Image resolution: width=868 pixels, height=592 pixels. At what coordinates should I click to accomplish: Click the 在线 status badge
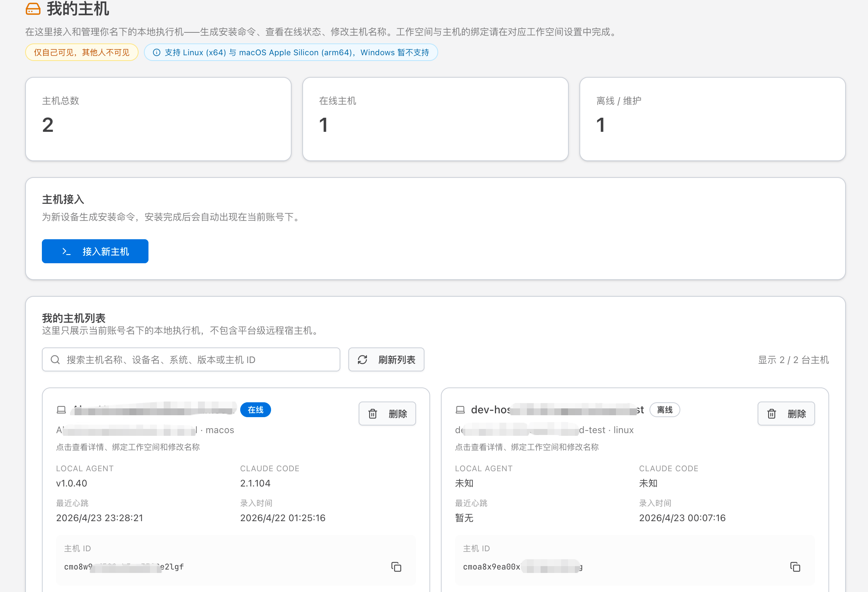(x=255, y=410)
